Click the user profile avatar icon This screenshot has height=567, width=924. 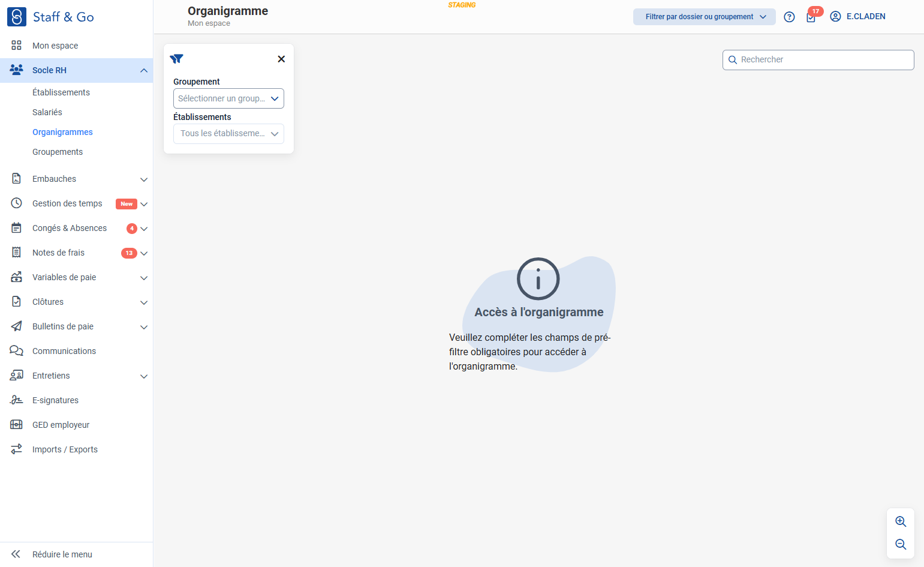835,17
